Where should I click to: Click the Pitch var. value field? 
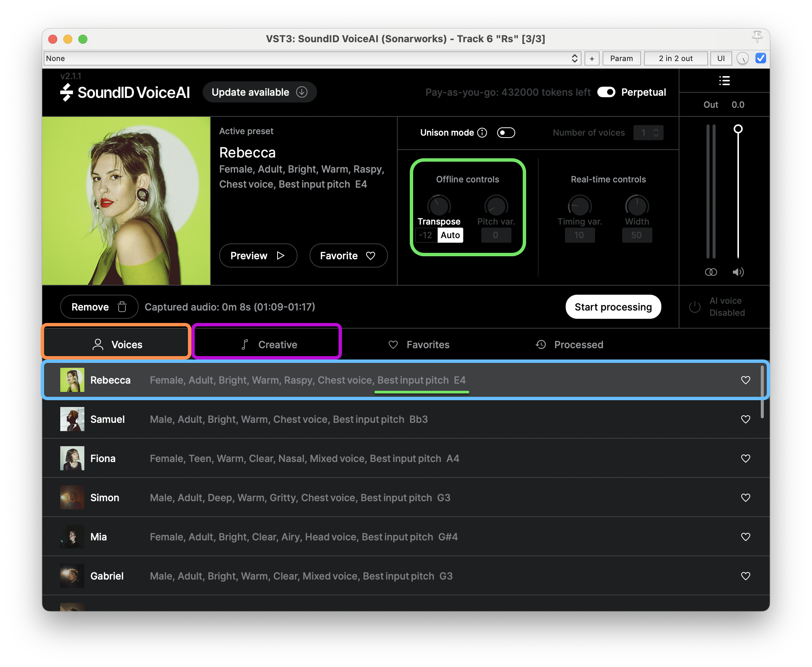click(496, 235)
